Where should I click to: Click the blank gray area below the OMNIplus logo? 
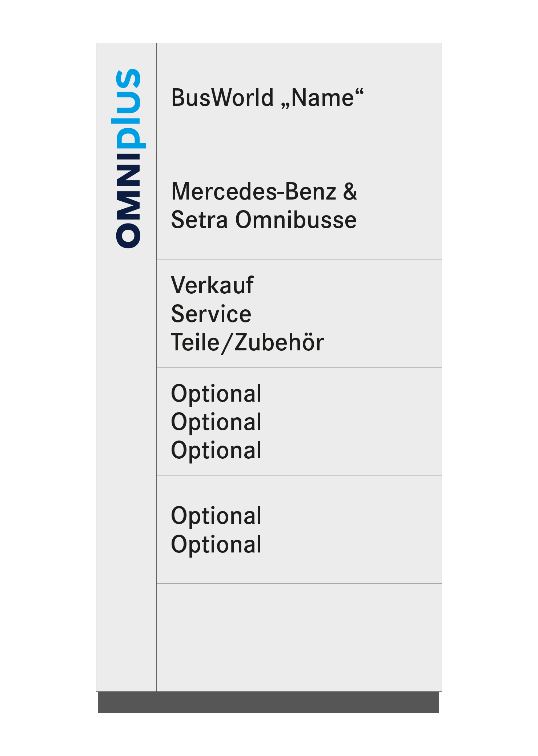[x=127, y=469]
